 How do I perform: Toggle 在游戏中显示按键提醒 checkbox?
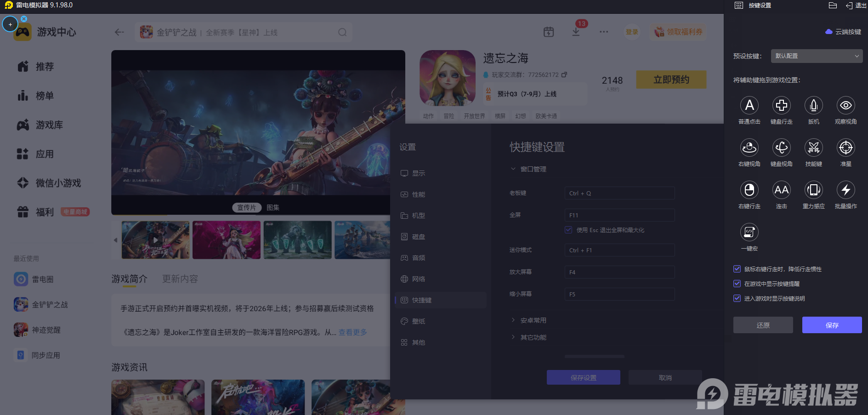click(x=737, y=284)
